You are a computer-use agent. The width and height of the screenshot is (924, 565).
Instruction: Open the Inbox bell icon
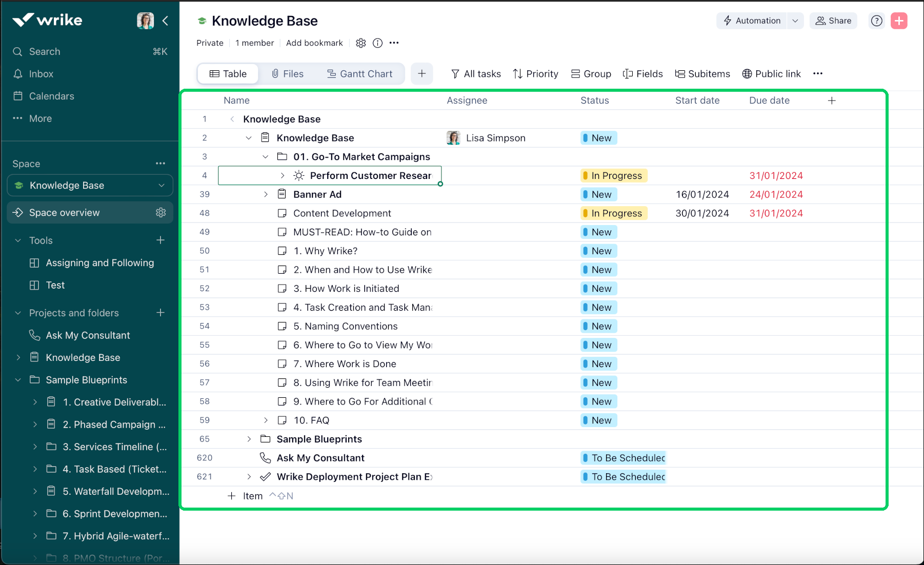18,74
